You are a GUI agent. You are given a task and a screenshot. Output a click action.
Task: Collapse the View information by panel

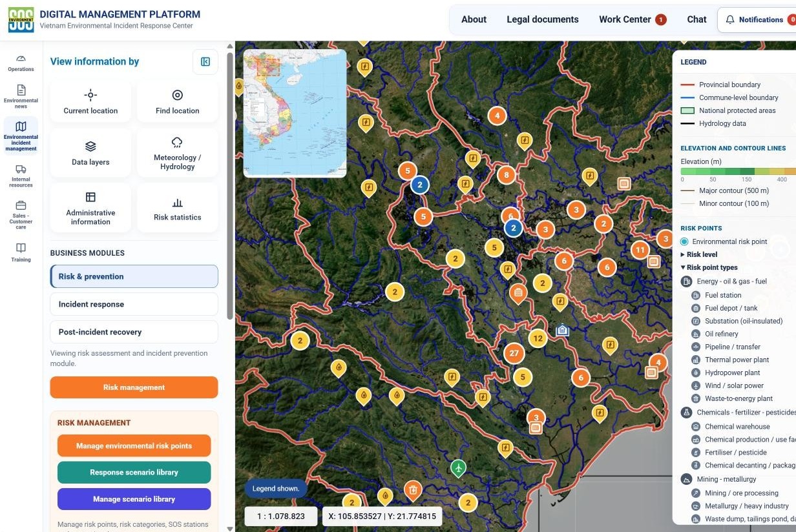(205, 62)
